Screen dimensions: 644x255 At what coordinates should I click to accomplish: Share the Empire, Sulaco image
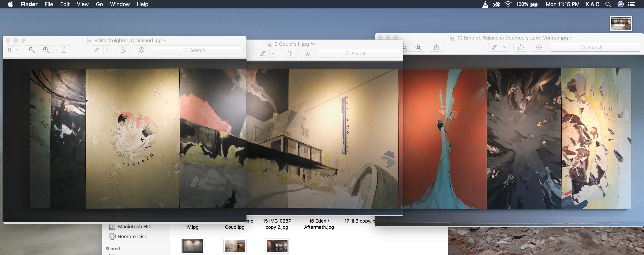(x=436, y=47)
